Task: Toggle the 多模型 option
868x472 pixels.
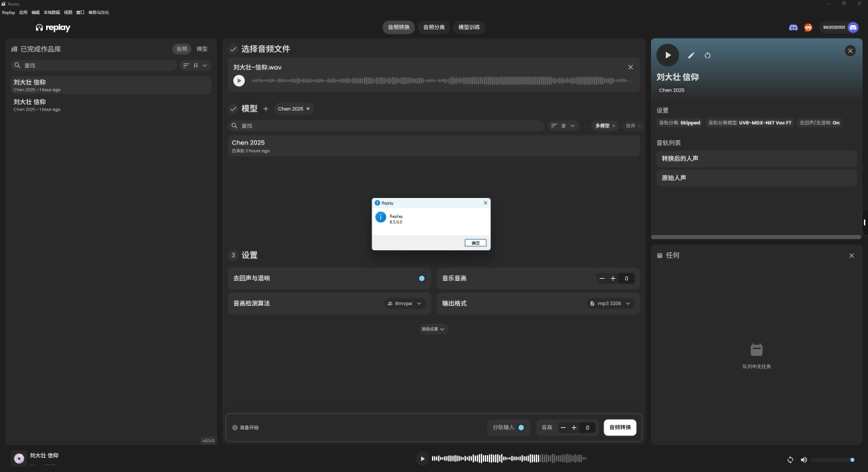Action: coord(606,125)
